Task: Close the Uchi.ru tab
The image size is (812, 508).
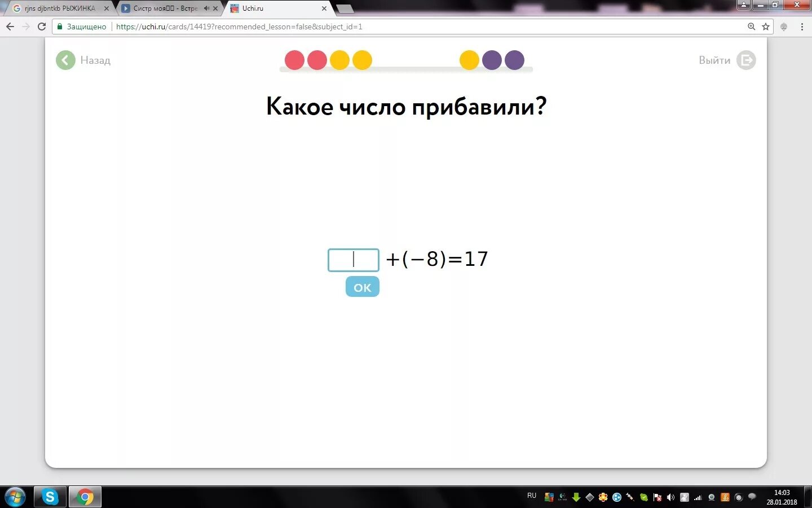Action: coord(324,8)
